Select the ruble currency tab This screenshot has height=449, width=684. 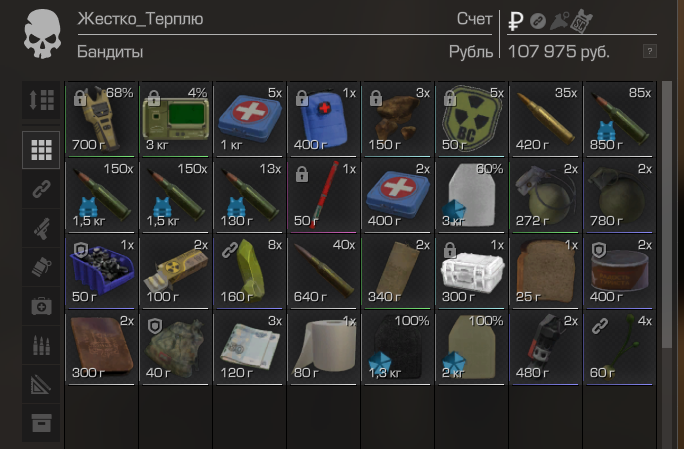pyautogui.click(x=516, y=21)
